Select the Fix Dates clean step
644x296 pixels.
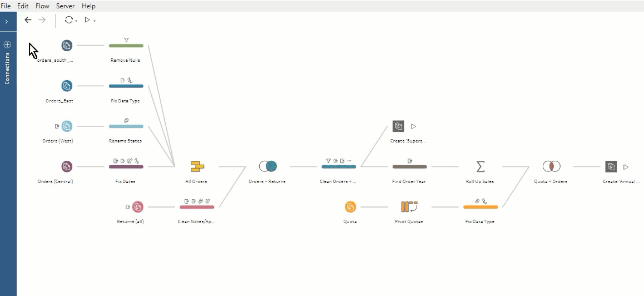(x=126, y=166)
